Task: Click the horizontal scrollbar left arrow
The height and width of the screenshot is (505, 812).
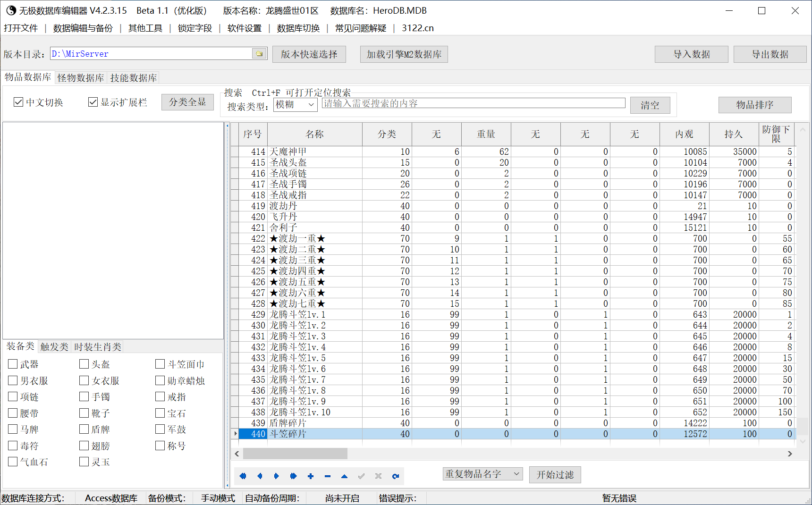Action: click(237, 454)
